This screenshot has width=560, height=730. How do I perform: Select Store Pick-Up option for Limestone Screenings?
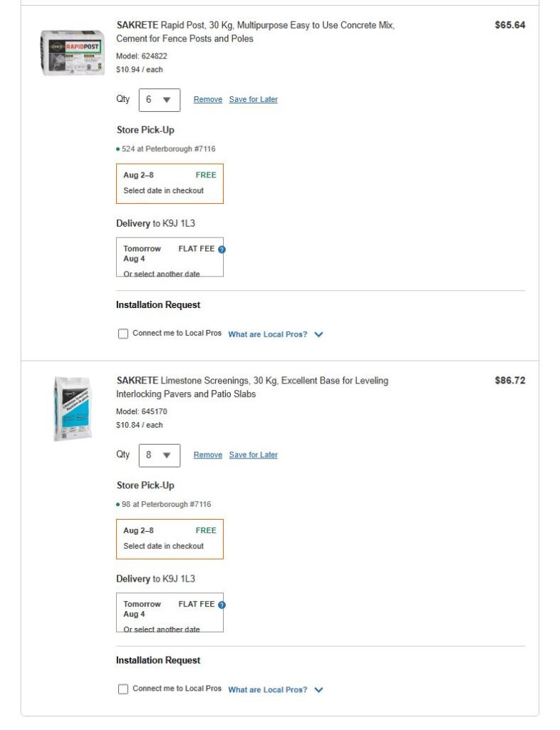(170, 539)
